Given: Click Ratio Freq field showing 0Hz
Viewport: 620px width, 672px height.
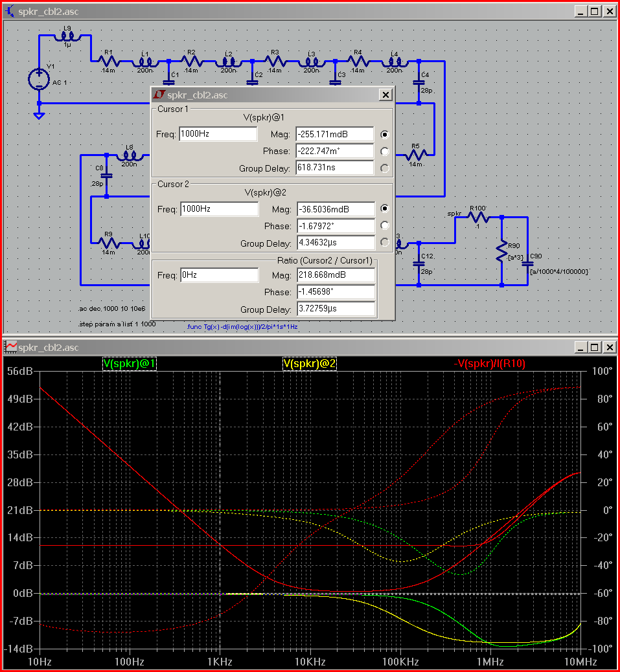Looking at the screenshot, I should [x=220, y=274].
